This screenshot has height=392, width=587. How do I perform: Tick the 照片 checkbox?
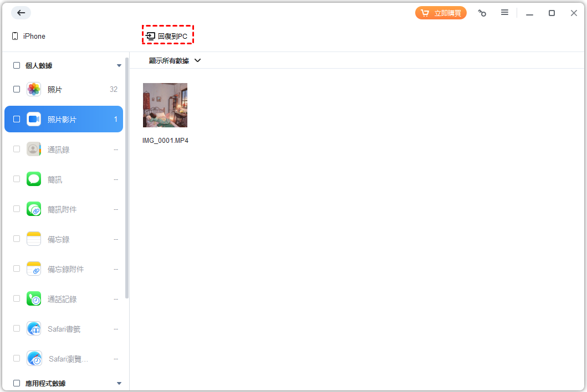pos(17,89)
